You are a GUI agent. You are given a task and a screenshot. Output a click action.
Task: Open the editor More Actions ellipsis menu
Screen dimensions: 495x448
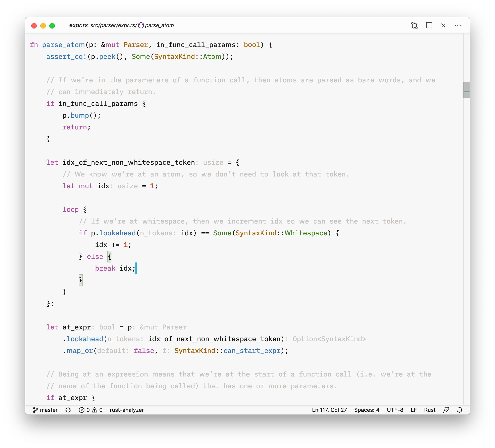pos(458,25)
